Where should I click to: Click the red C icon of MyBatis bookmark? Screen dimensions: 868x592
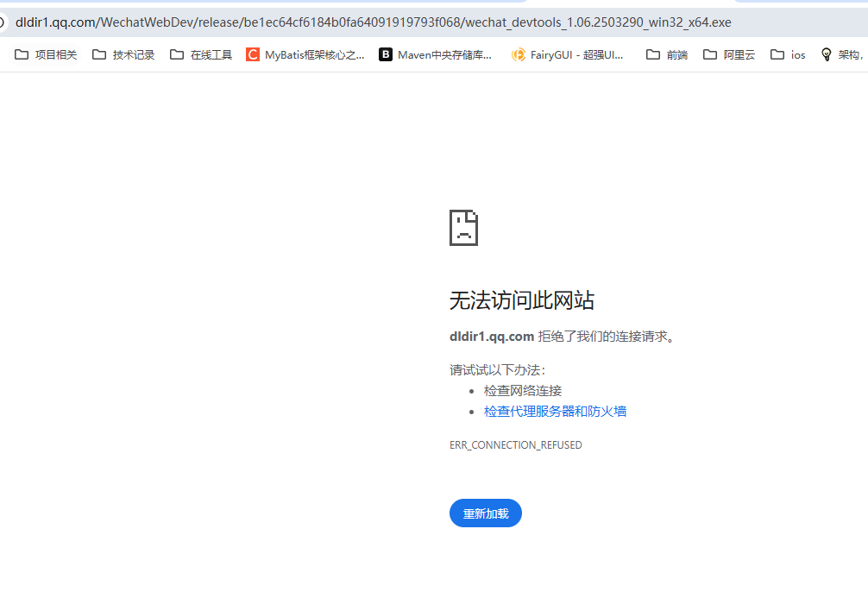[x=253, y=54]
